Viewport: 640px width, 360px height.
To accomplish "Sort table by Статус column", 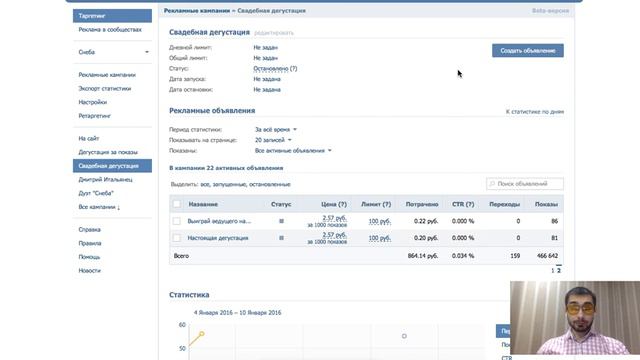I will 281,204.
